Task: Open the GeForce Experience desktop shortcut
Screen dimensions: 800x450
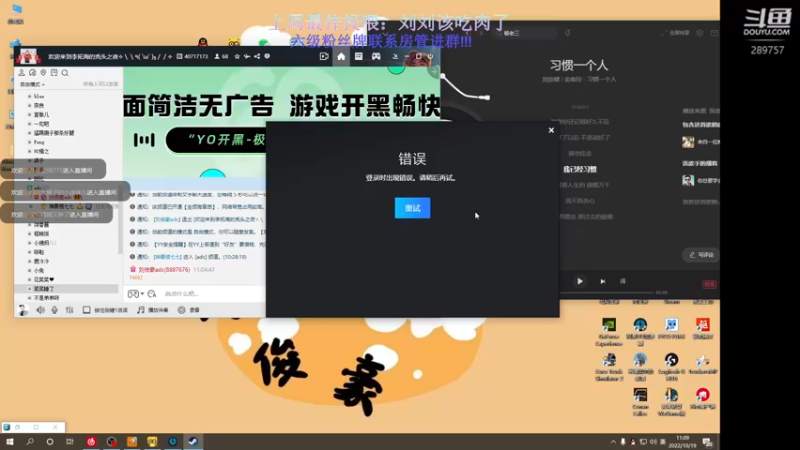Action: tap(609, 332)
